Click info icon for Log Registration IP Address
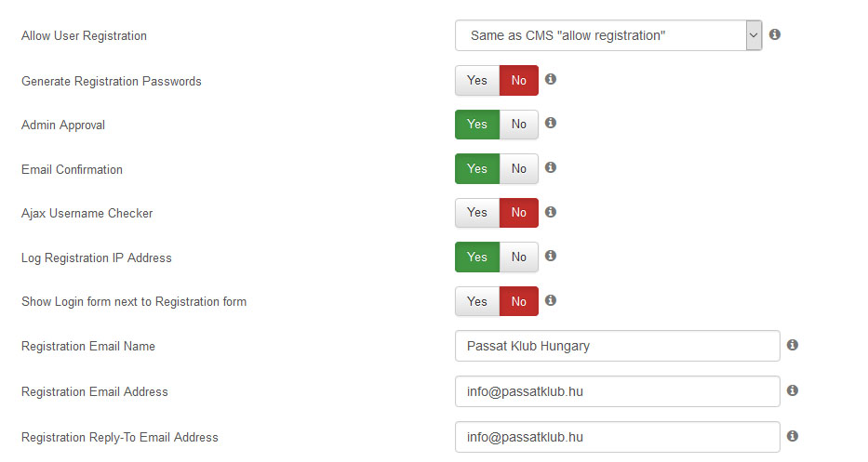This screenshot has height=462, width=868. click(550, 256)
